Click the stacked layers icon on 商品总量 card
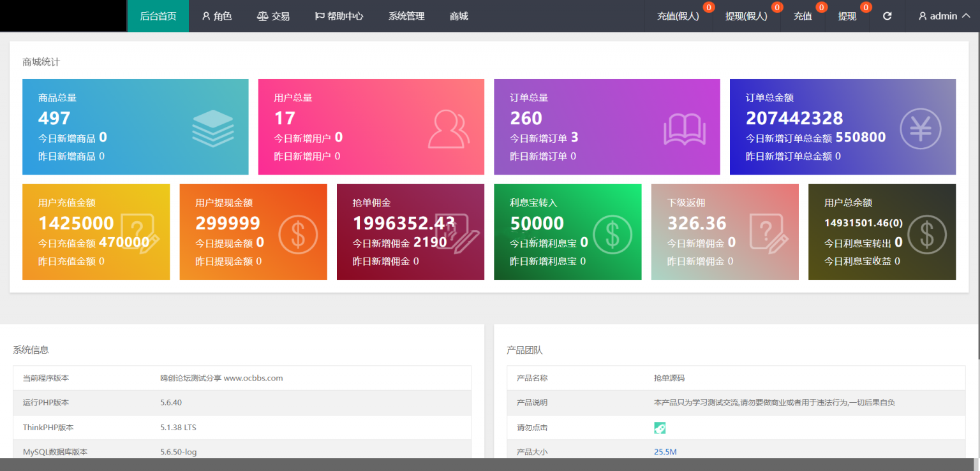The image size is (980, 471). [213, 128]
